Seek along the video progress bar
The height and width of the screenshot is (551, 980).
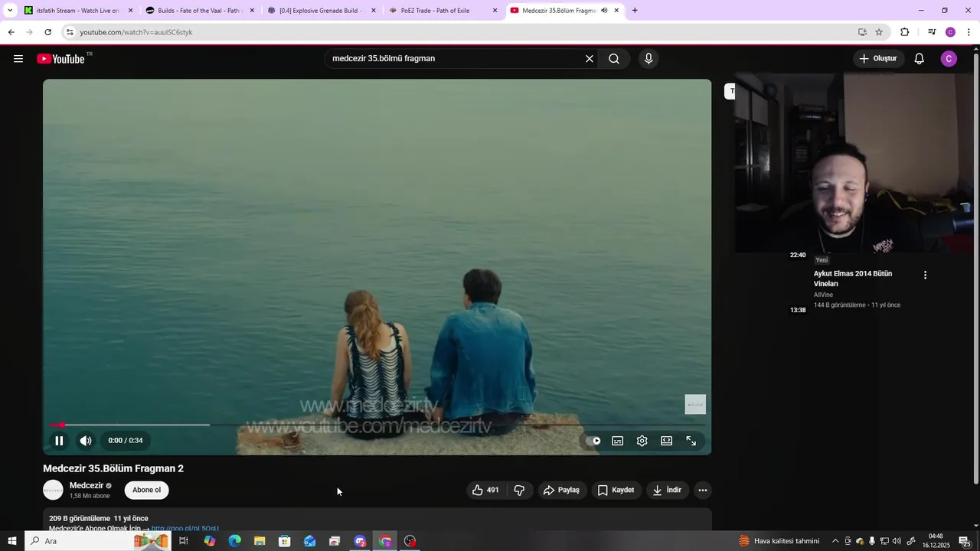(x=377, y=425)
